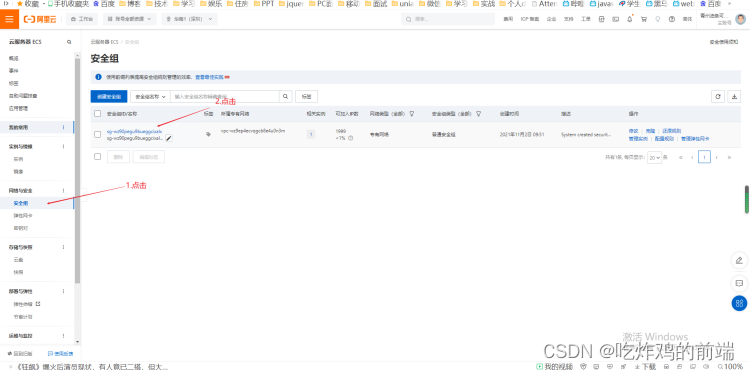750x370 pixels.
Task: Toggle the checkbox below the table
Action: point(98,156)
